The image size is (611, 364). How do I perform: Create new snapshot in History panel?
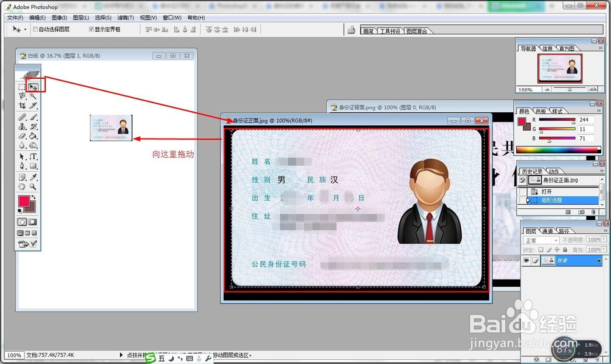[x=581, y=212]
